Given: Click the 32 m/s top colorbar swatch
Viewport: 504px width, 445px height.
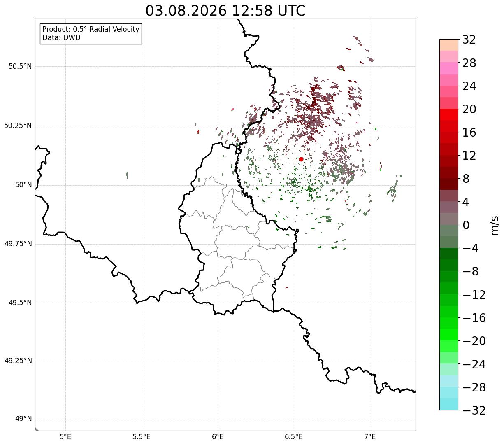Looking at the screenshot, I should pos(448,45).
